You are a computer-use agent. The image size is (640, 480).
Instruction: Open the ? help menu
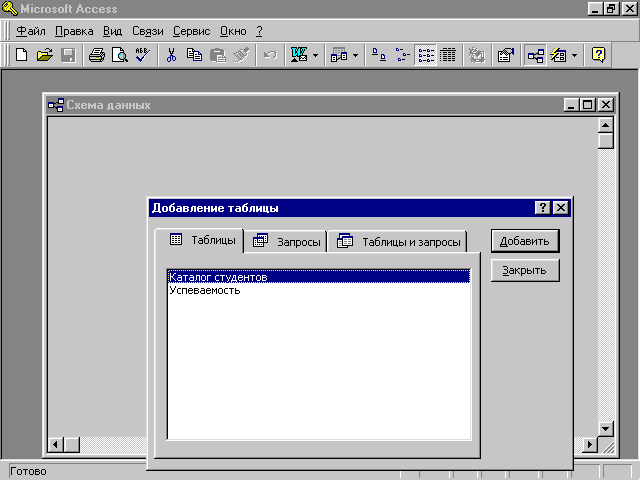259,31
